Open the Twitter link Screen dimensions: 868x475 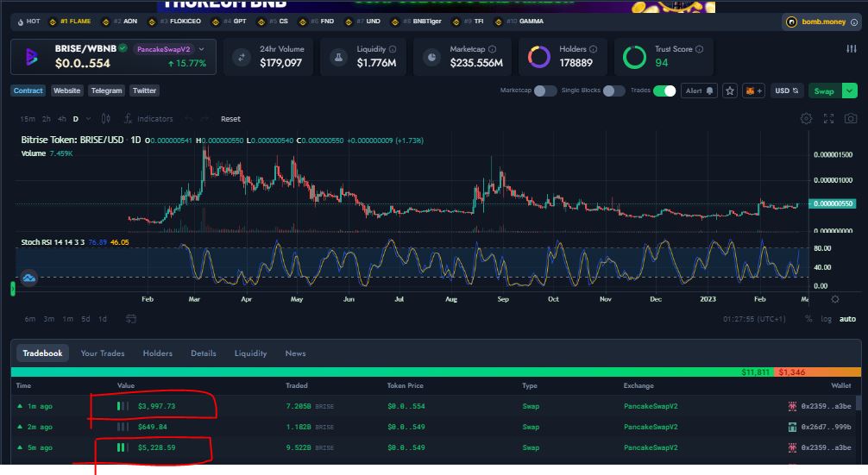tap(144, 91)
